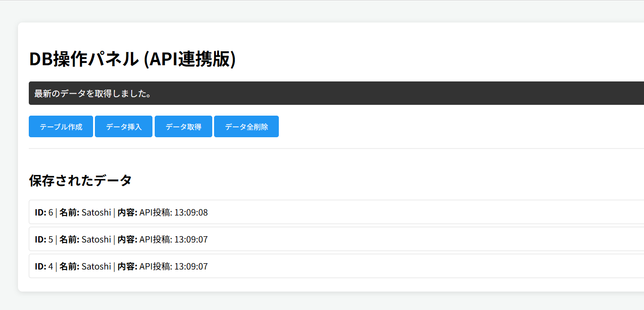Click the 保存されたデータ section heading
The width and height of the screenshot is (644, 310).
point(80,180)
